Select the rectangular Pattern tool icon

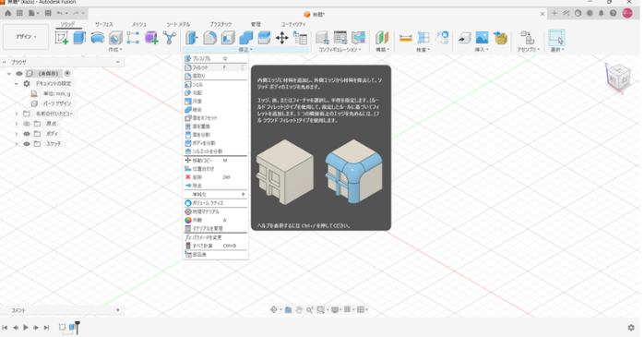pos(133,38)
